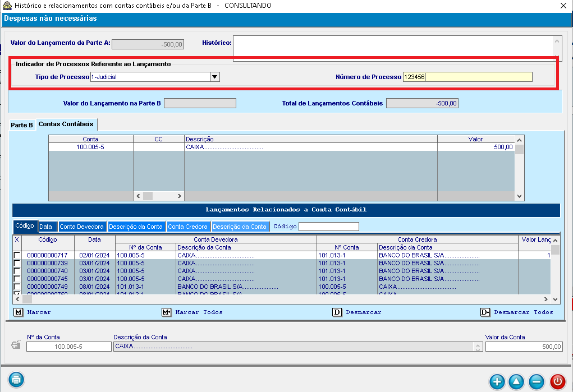Click the CC column scroll right arrow
573x392 pixels.
tap(180, 196)
